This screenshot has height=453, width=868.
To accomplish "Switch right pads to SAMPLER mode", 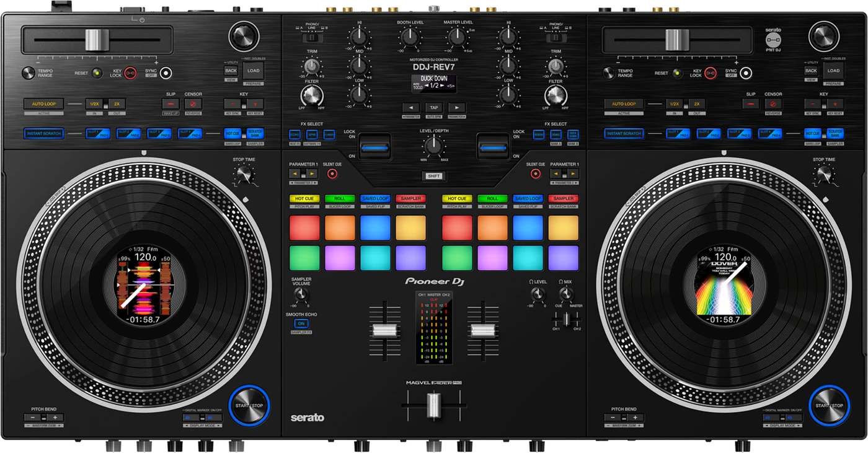I will [563, 199].
